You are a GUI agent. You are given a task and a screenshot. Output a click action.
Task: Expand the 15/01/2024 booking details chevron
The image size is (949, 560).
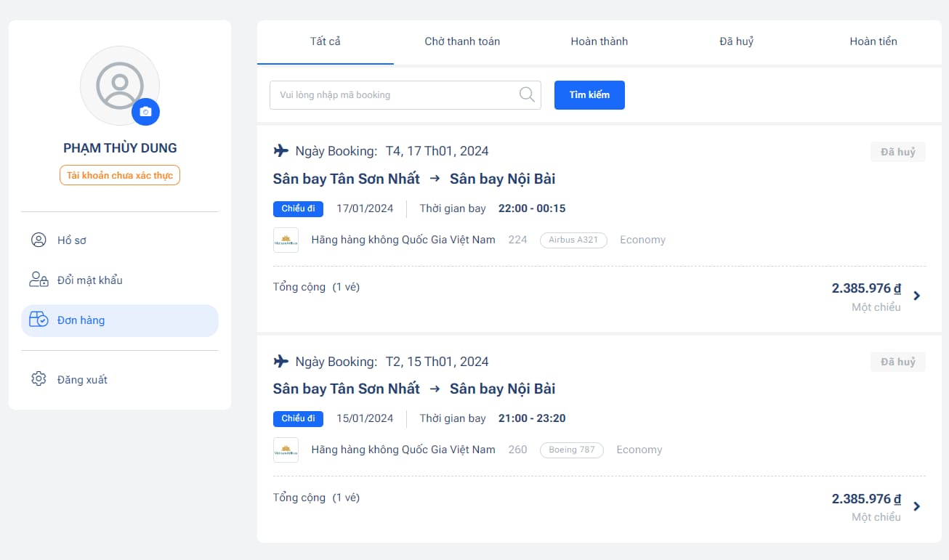point(917,506)
